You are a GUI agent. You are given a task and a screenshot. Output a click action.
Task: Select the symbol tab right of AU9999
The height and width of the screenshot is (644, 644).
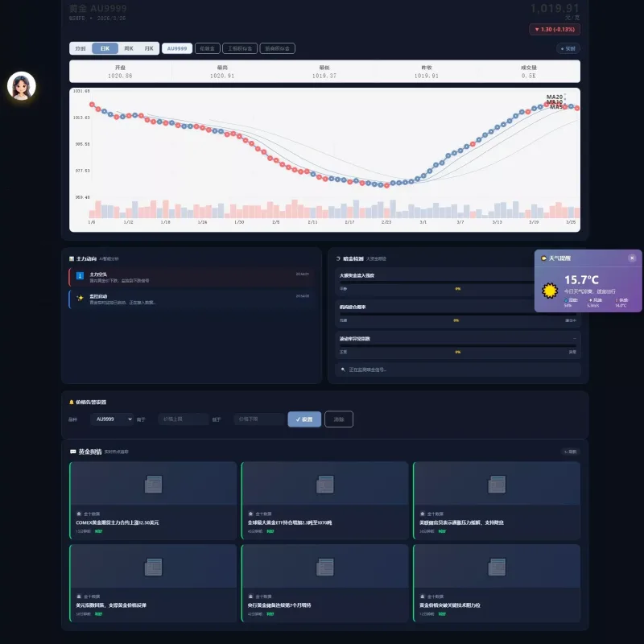208,48
